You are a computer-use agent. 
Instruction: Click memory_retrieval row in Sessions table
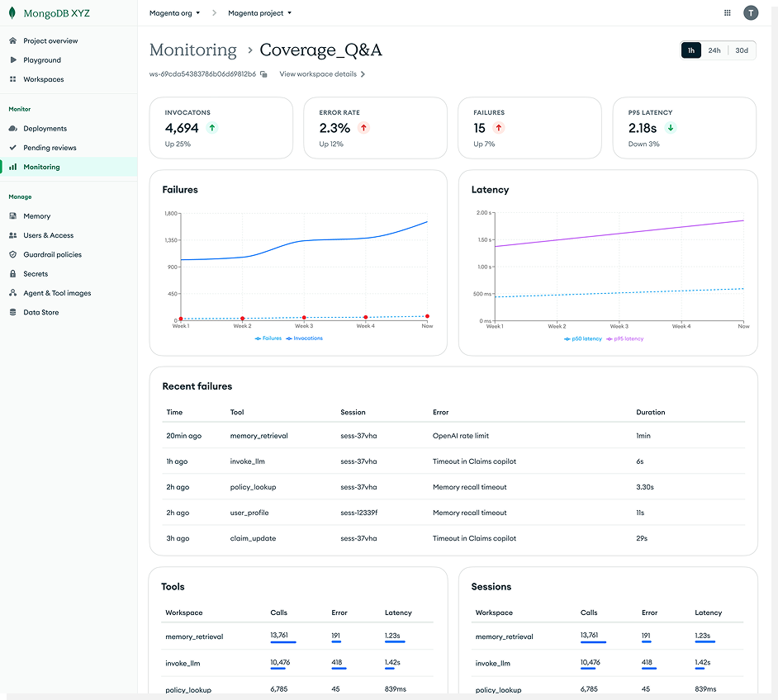pyautogui.click(x=607, y=636)
